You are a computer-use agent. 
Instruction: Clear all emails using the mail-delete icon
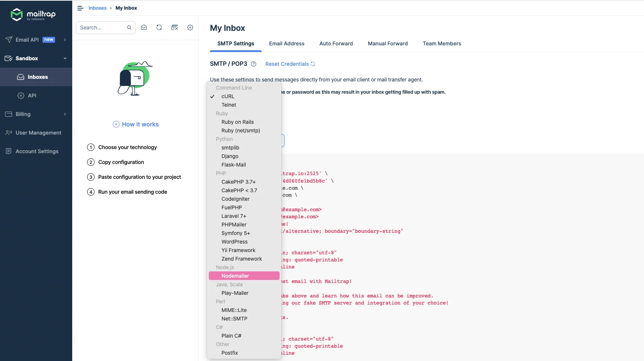pyautogui.click(x=175, y=27)
